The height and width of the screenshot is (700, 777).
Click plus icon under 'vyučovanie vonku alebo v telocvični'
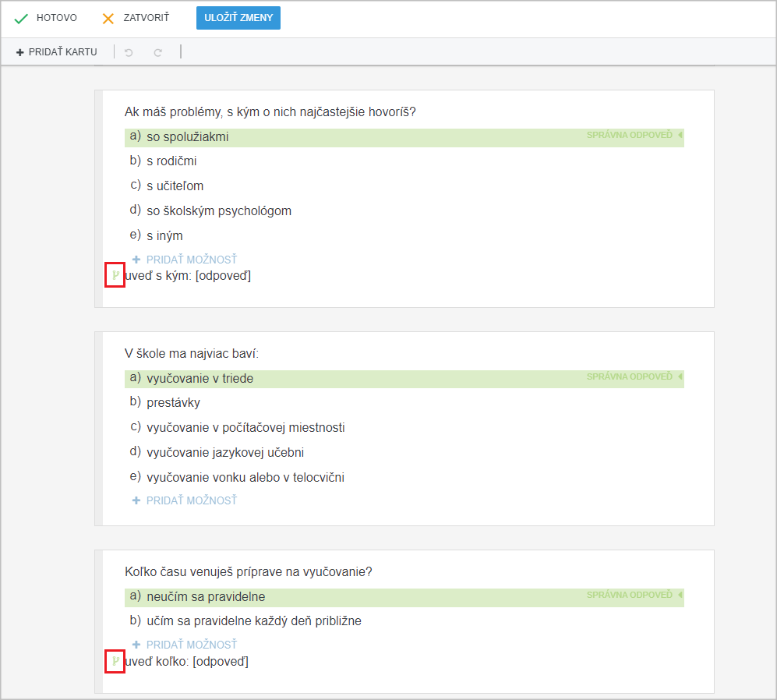coord(136,500)
